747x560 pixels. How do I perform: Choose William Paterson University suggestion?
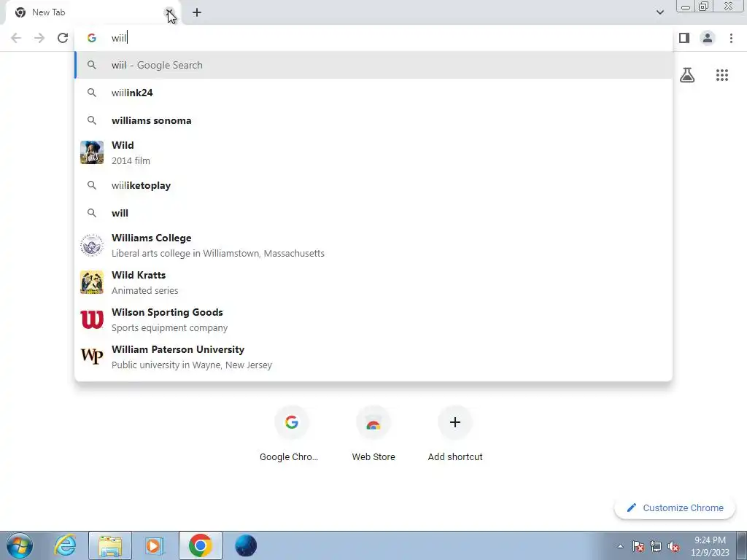373,357
